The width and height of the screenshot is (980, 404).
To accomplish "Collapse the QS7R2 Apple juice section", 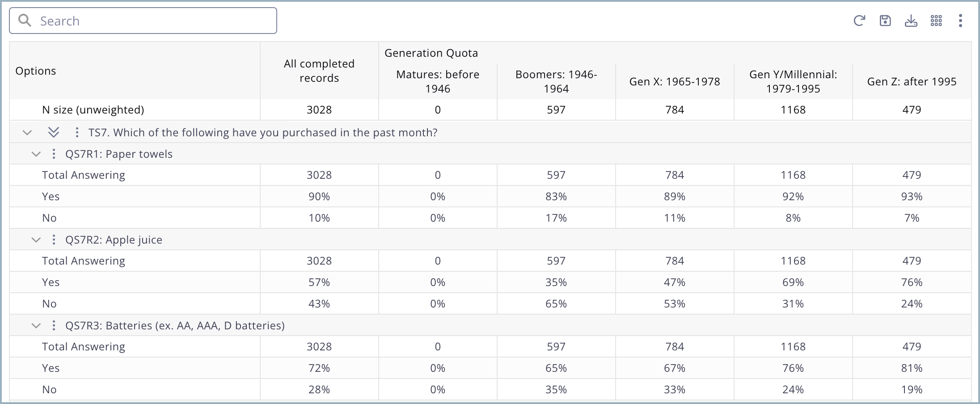I will [x=36, y=240].
